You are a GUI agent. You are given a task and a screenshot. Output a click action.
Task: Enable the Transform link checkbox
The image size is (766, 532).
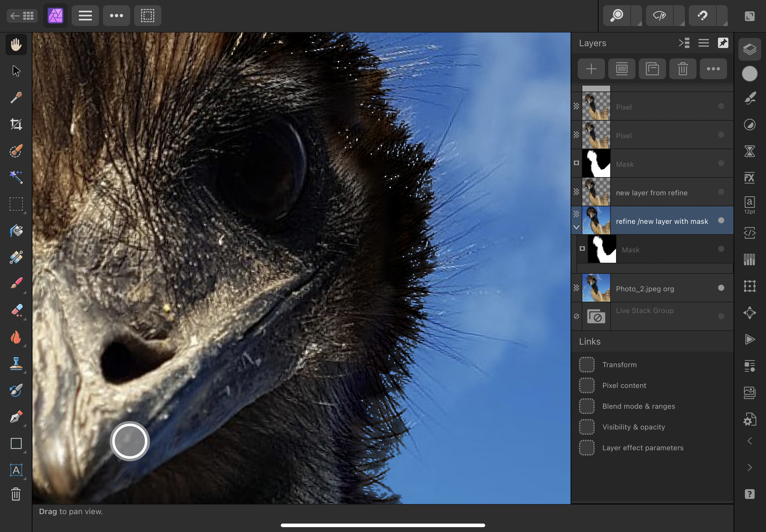[587, 365]
